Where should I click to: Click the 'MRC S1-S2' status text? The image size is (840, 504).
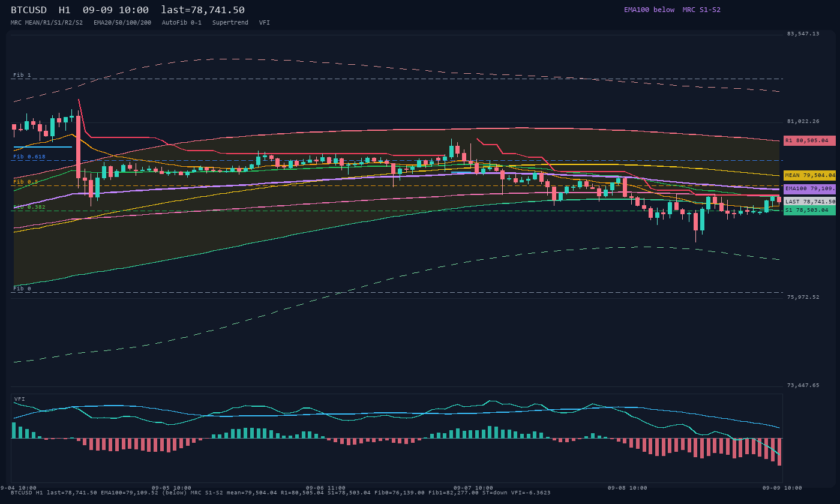click(701, 10)
